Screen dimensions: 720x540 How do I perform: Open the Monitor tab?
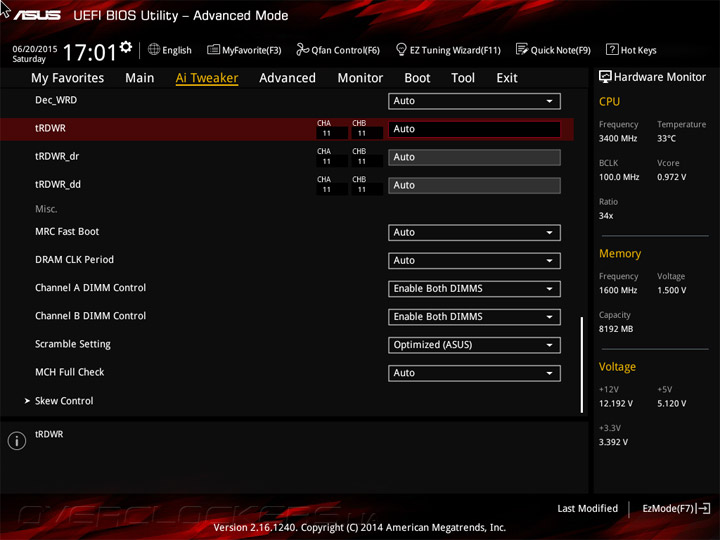click(360, 78)
